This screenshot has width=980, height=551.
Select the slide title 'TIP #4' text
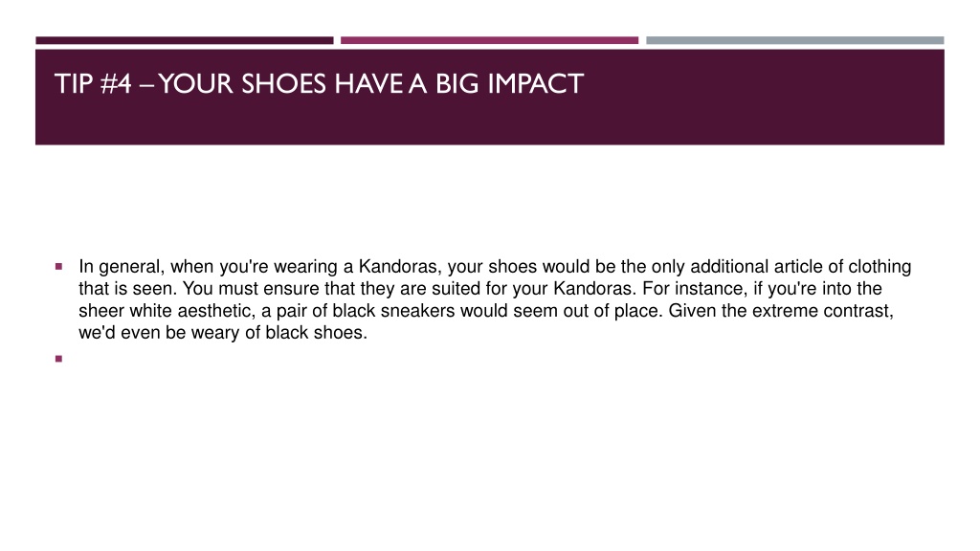[93, 84]
